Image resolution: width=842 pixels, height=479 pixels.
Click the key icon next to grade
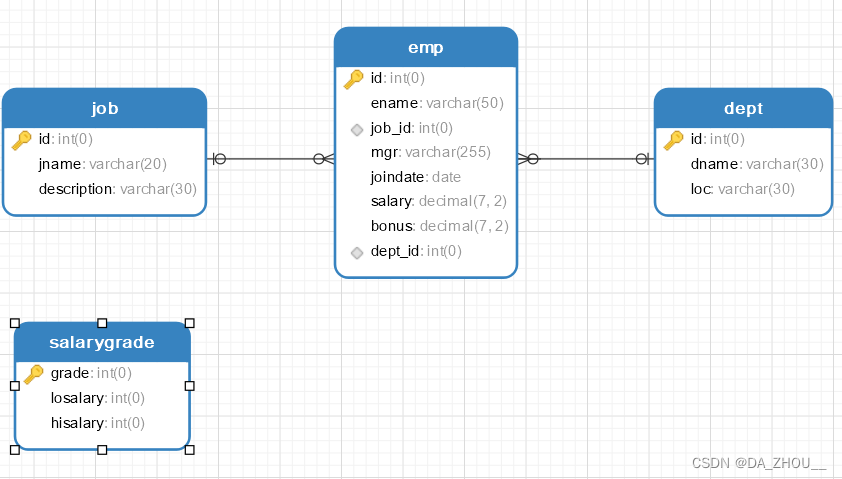[34, 374]
